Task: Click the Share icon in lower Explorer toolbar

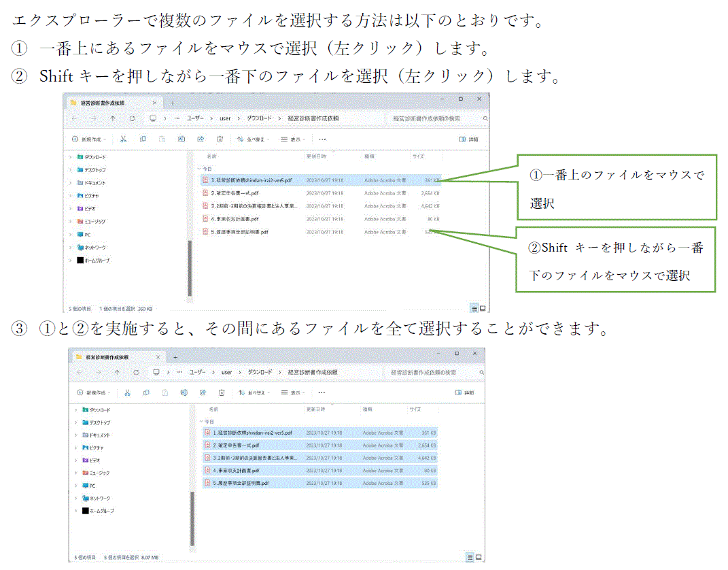Action: (x=203, y=392)
